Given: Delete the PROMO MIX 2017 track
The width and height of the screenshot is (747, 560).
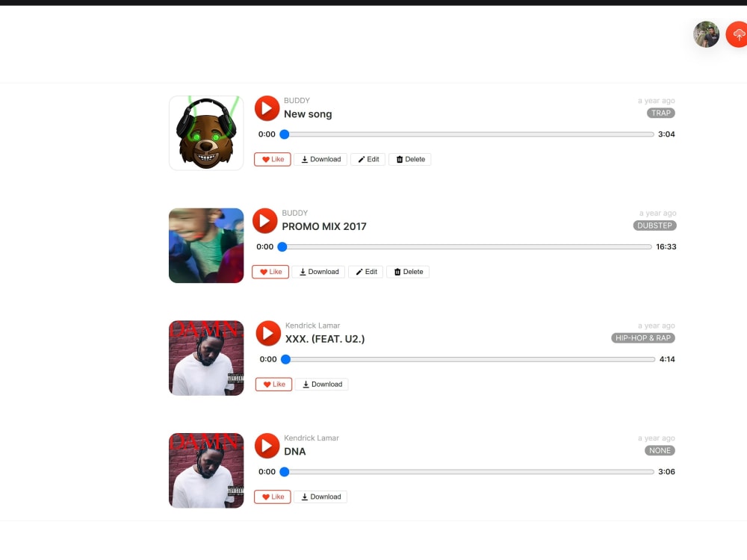Looking at the screenshot, I should 408,272.
